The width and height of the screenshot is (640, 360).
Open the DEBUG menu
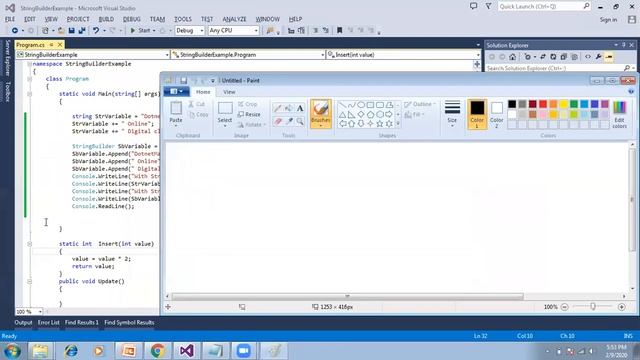131,19
